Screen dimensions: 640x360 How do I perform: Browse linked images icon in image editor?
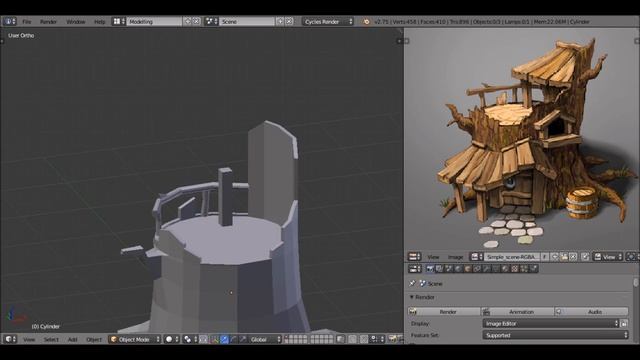coord(476,257)
